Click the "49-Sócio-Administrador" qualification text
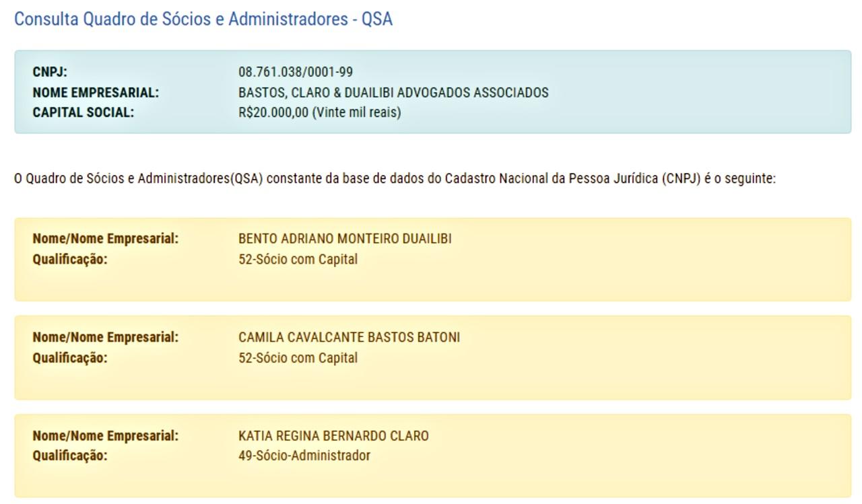The width and height of the screenshot is (862, 504). [304, 456]
